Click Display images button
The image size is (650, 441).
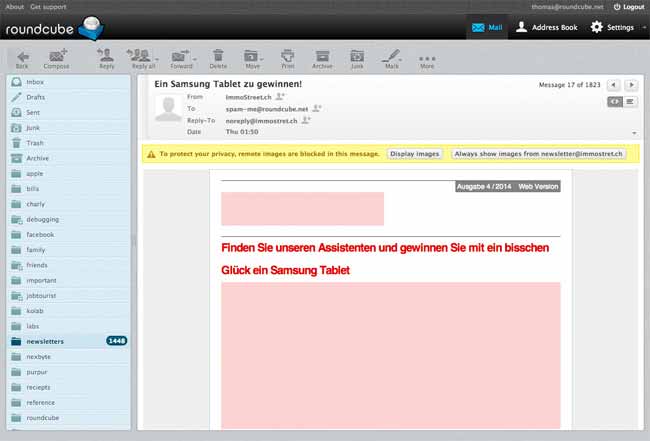tap(415, 154)
